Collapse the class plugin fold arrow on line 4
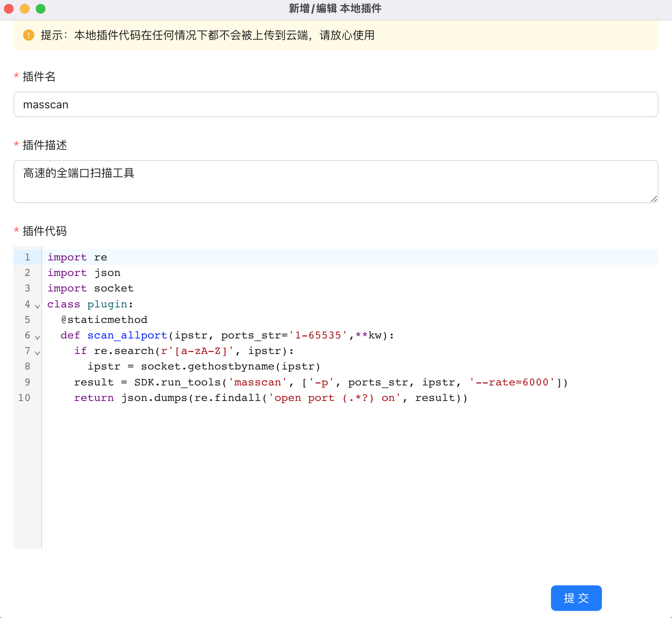The width and height of the screenshot is (672, 618). pos(37,306)
